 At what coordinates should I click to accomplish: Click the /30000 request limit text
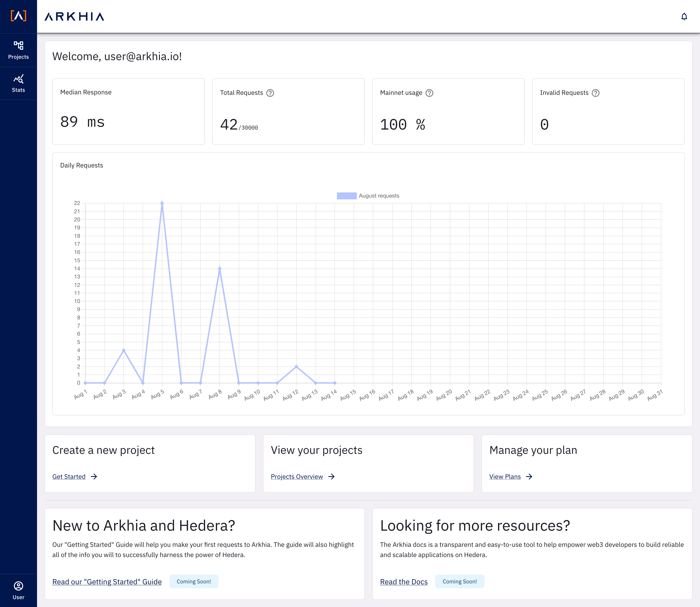click(248, 128)
